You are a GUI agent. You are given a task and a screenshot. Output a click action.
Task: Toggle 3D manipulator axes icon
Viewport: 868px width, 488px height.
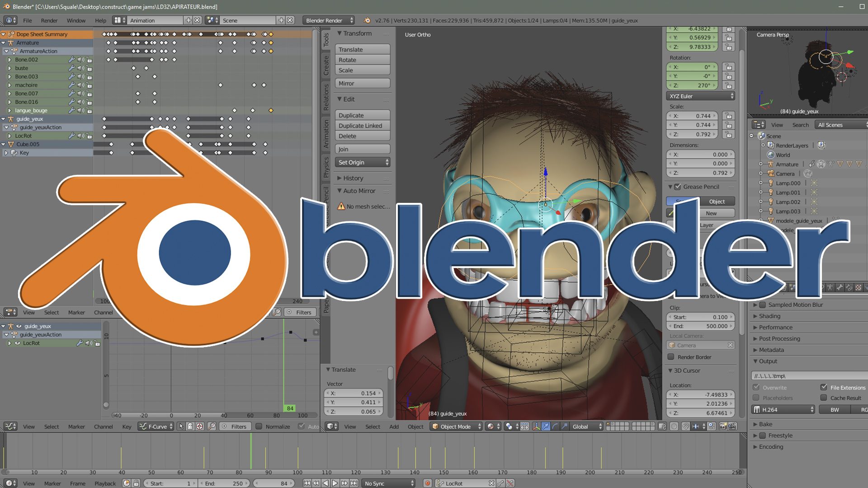[x=536, y=427]
